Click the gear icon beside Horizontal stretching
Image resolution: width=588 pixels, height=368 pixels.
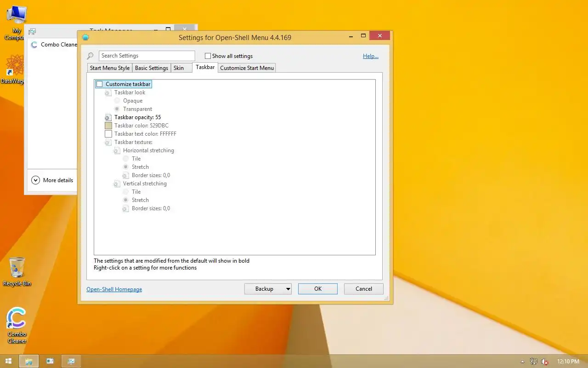point(117,150)
